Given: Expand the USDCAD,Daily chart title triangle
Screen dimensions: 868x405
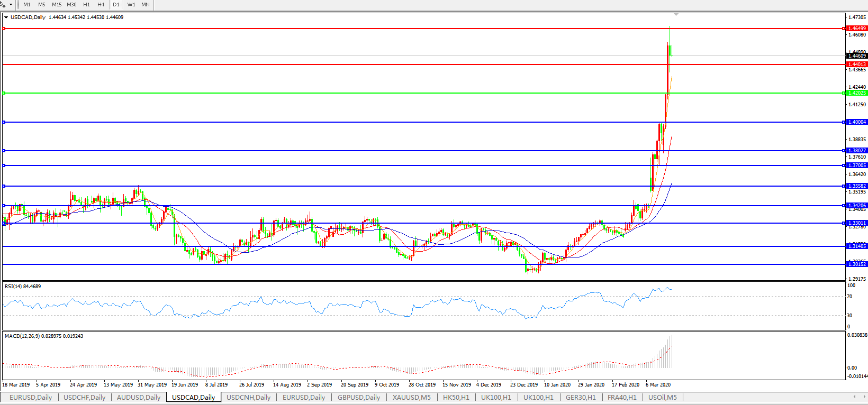Looking at the screenshot, I should click(x=6, y=17).
